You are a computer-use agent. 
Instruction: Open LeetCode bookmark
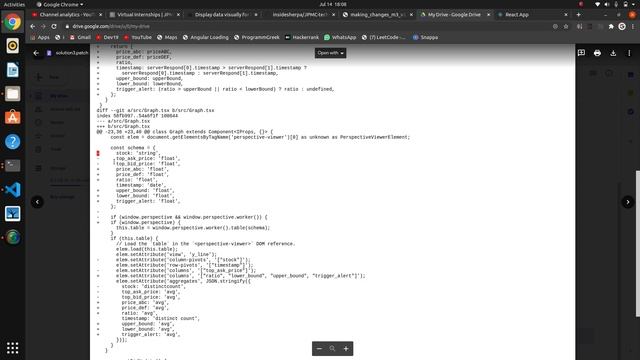point(383,37)
